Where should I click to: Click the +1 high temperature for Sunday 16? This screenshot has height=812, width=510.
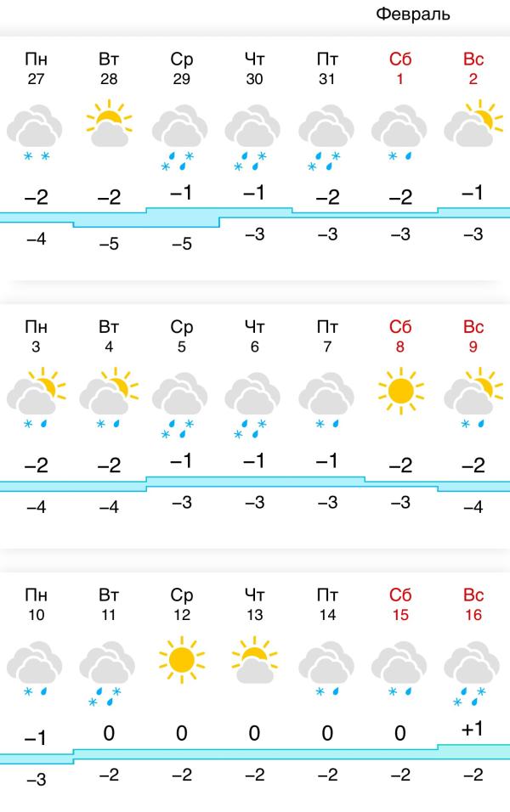coord(472,729)
